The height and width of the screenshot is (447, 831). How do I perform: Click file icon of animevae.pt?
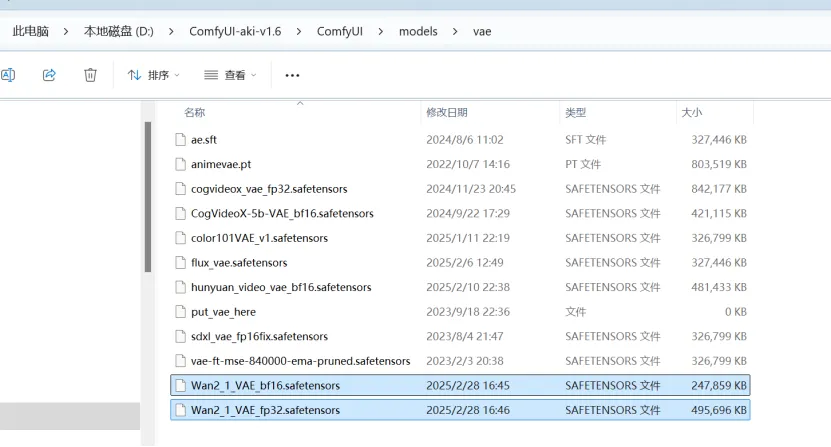181,164
